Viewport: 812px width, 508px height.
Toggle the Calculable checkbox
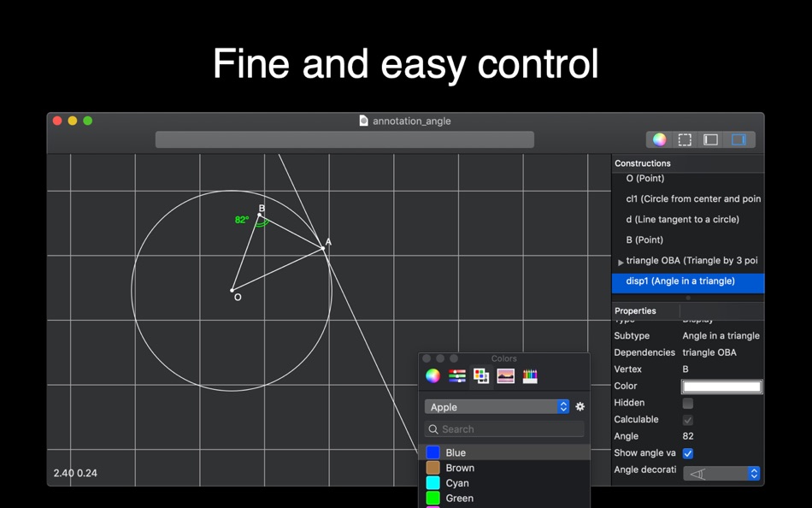point(688,420)
